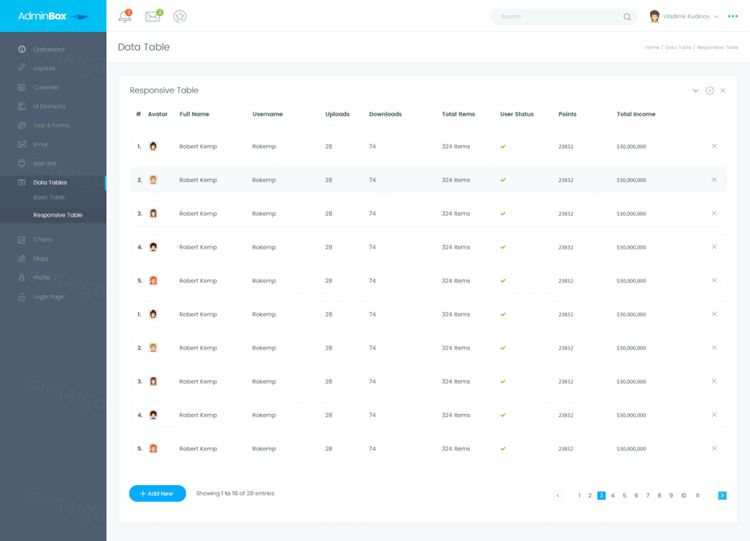Click the refresh icon in Responsive Table panel
Image resolution: width=750 pixels, height=541 pixels.
coord(710,90)
